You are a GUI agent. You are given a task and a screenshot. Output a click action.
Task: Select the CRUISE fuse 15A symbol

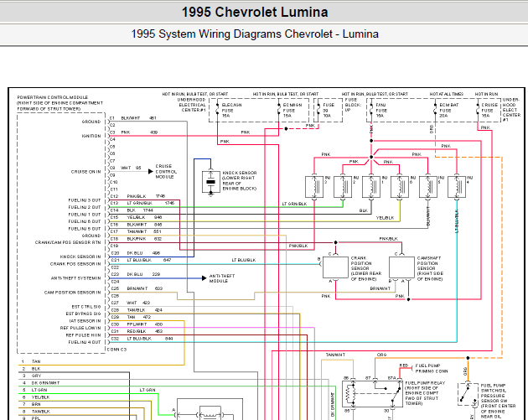478,110
